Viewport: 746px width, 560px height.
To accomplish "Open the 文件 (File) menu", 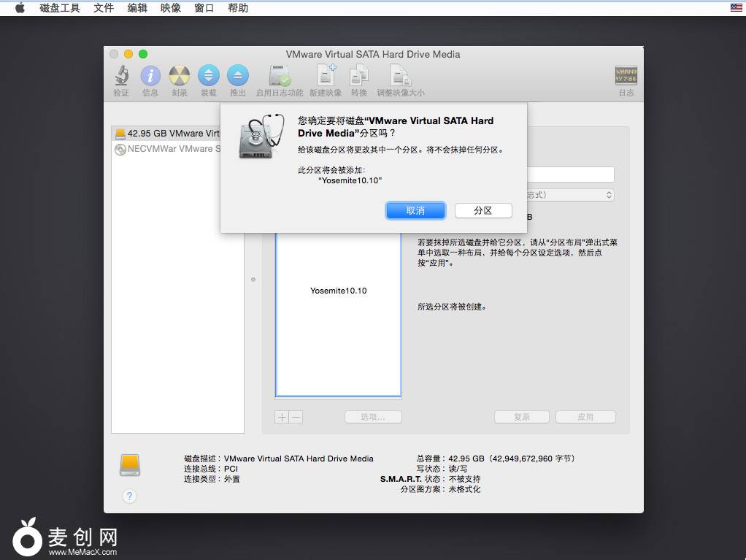I will [x=104, y=8].
